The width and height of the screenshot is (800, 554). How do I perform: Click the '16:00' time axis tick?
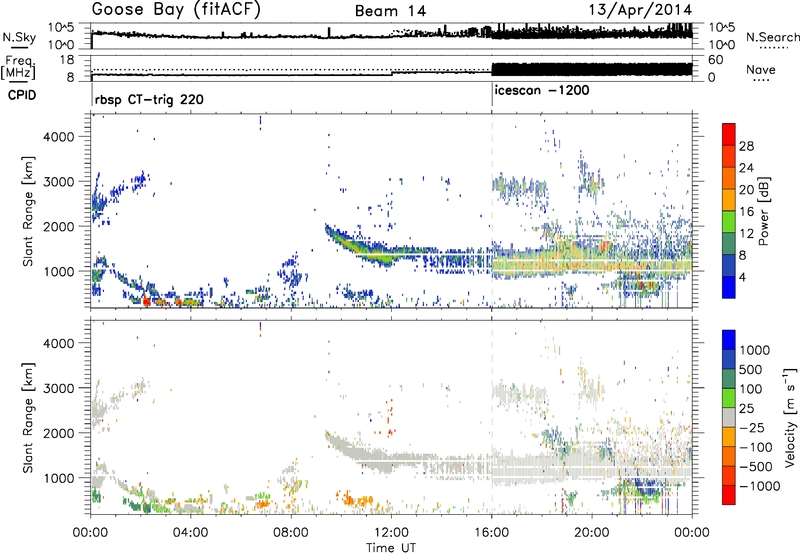tap(491, 533)
